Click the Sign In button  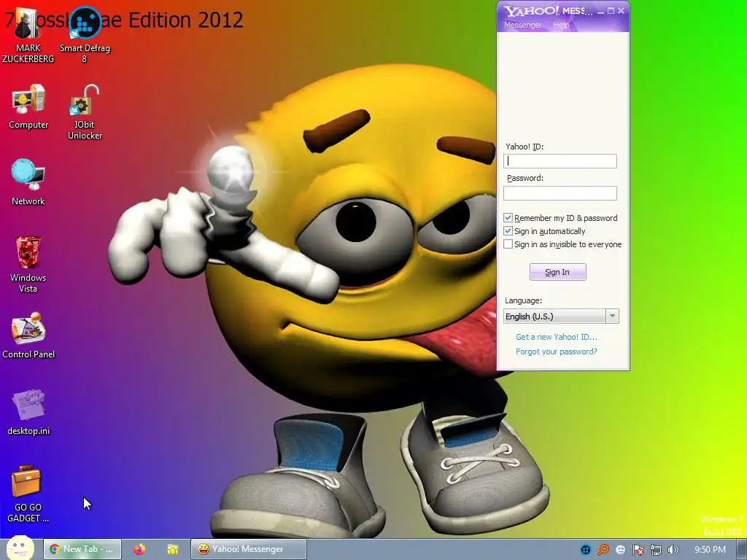[x=558, y=272]
